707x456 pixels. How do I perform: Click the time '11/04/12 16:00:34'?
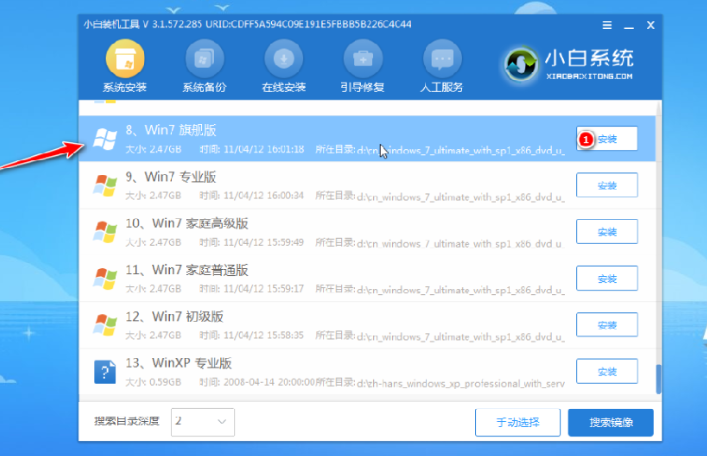[x=264, y=196]
